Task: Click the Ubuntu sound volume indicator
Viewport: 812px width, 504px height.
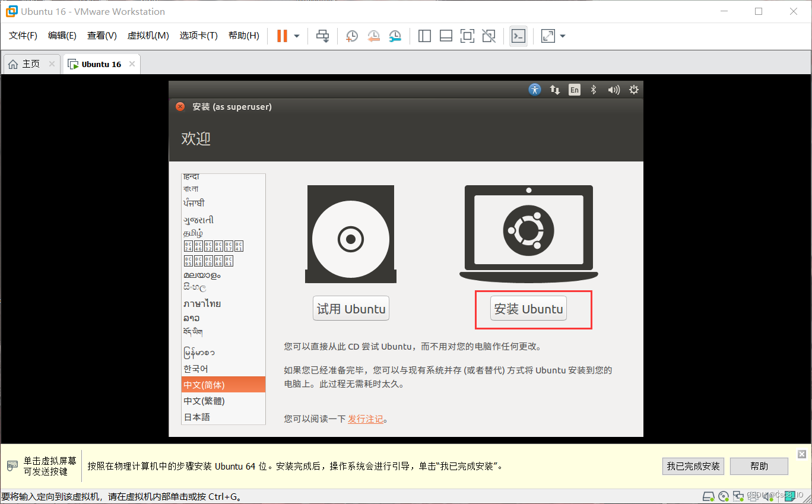Action: [614, 90]
